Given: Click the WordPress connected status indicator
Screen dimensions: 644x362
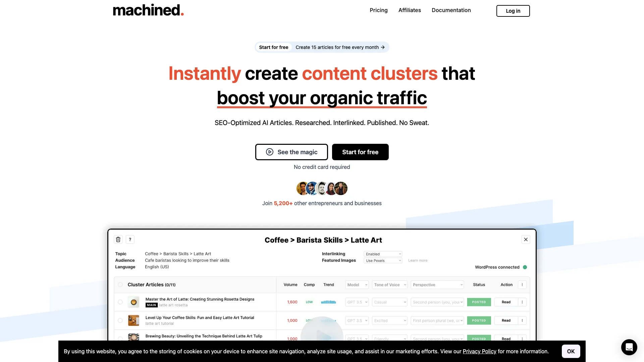Looking at the screenshot, I should [525, 267].
